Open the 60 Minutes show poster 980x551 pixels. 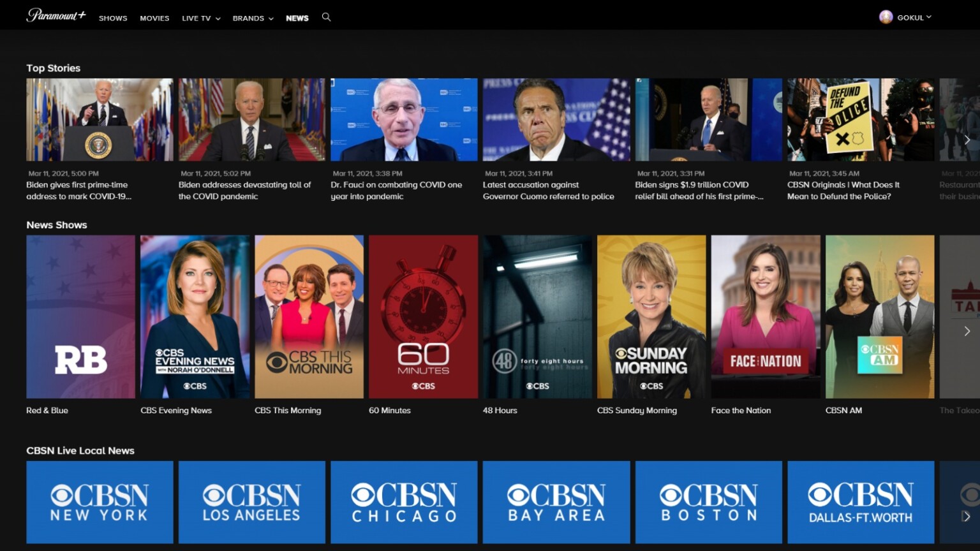coord(423,317)
